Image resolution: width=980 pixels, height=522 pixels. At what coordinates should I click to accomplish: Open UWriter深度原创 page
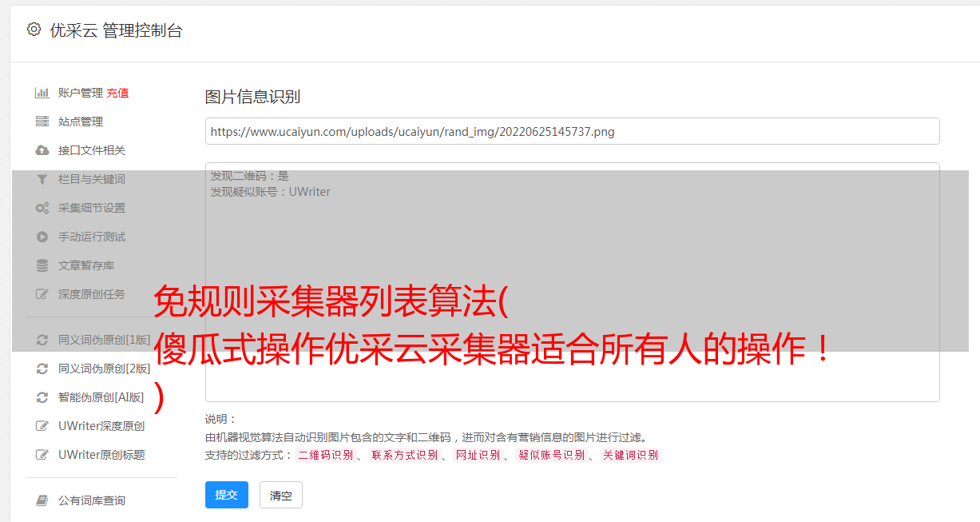pyautogui.click(x=101, y=426)
